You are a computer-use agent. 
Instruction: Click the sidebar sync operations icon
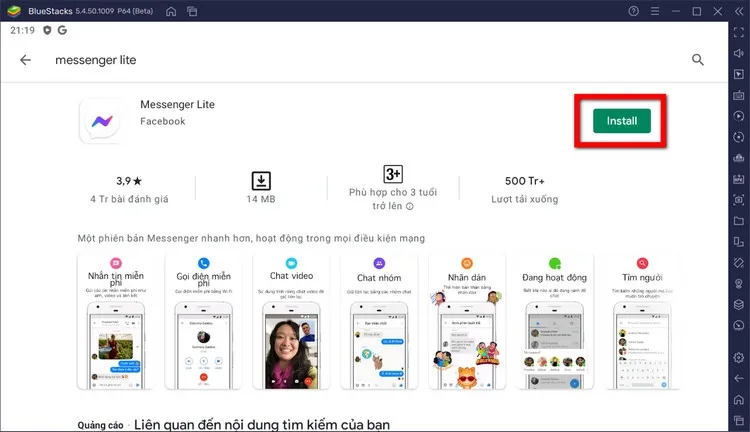tap(739, 137)
